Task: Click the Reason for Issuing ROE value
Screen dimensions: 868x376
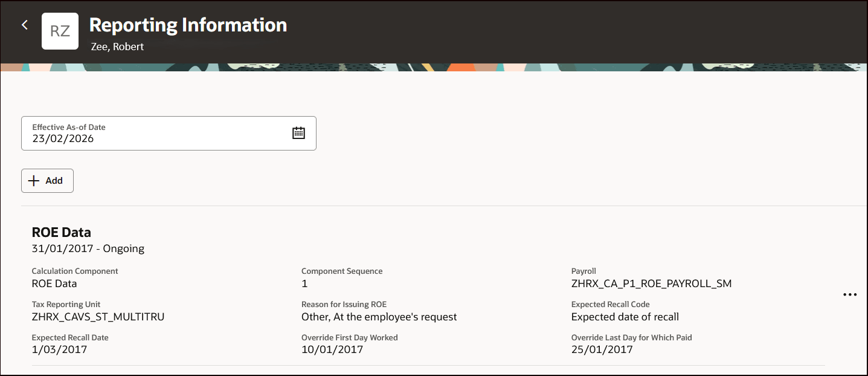Action: click(379, 316)
